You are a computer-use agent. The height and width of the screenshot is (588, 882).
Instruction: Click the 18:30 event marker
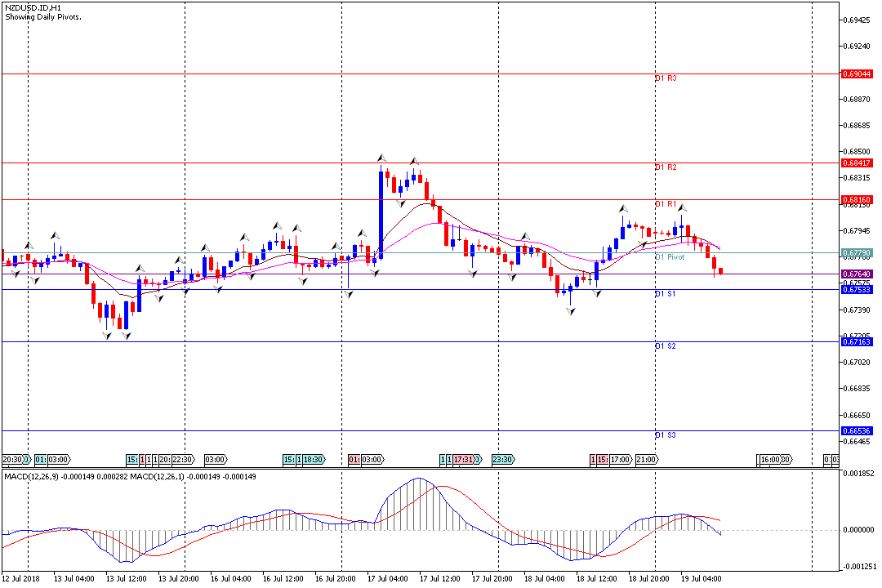click(314, 460)
